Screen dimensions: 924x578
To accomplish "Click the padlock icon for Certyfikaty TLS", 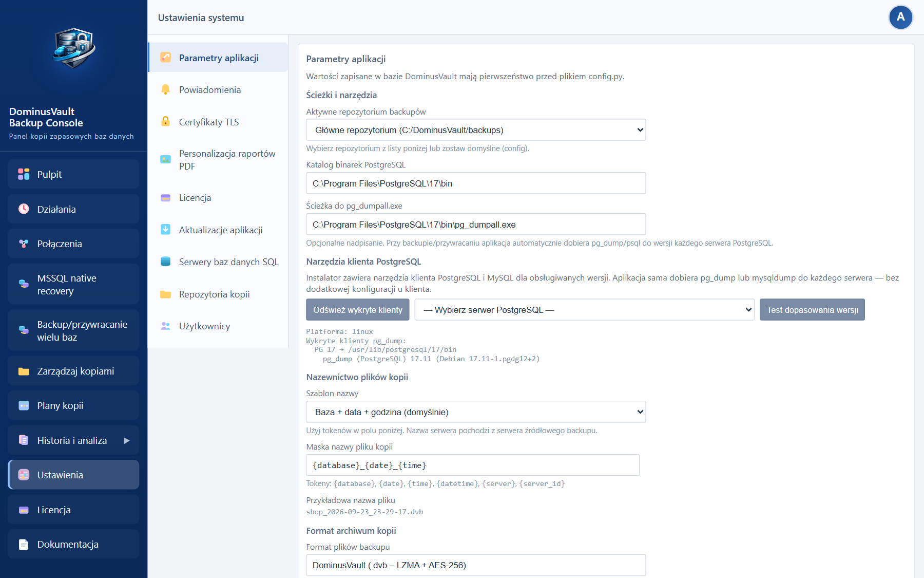I will click(x=165, y=122).
